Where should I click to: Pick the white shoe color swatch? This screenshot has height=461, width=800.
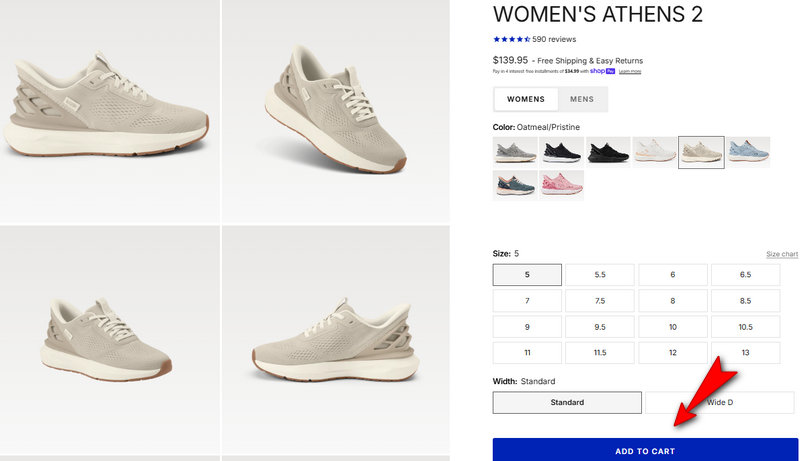tap(654, 151)
